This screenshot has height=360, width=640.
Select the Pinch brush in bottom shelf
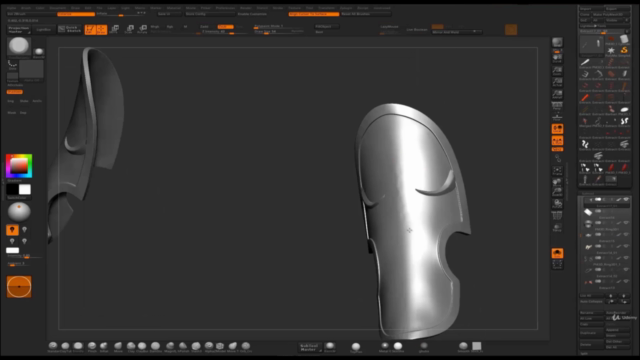pos(92,347)
